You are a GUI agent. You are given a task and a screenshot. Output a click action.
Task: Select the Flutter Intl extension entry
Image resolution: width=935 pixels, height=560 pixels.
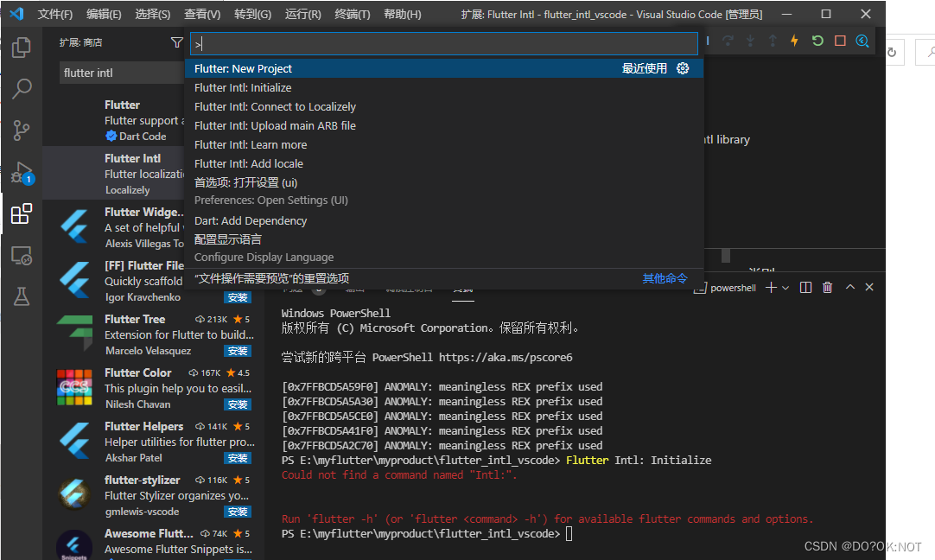[114, 173]
